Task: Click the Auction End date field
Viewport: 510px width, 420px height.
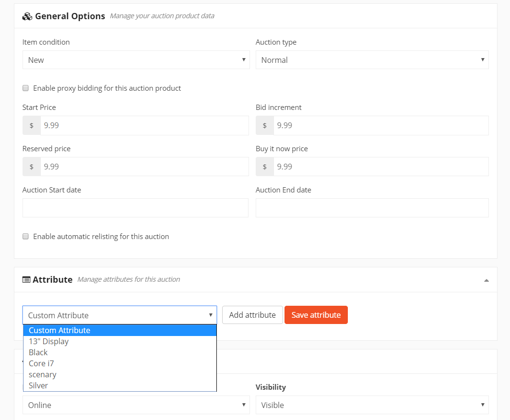Action: pyautogui.click(x=372, y=208)
